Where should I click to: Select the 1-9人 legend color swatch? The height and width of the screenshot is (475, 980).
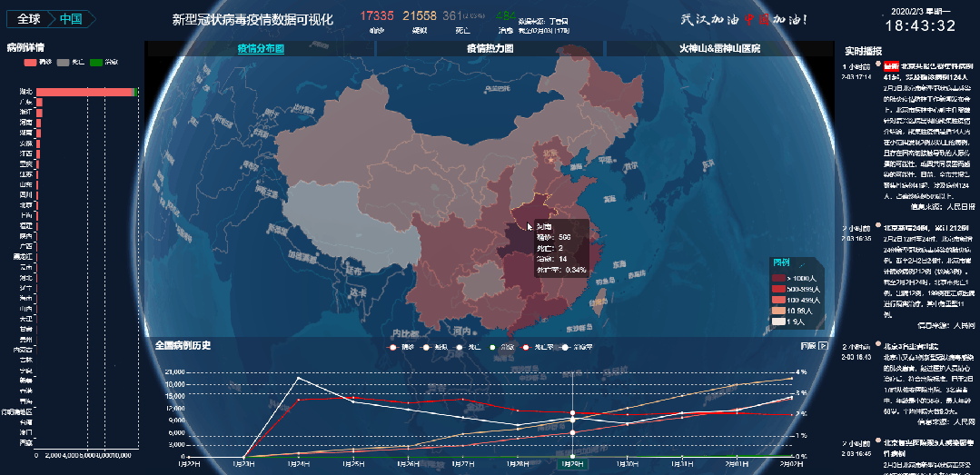tap(778, 322)
